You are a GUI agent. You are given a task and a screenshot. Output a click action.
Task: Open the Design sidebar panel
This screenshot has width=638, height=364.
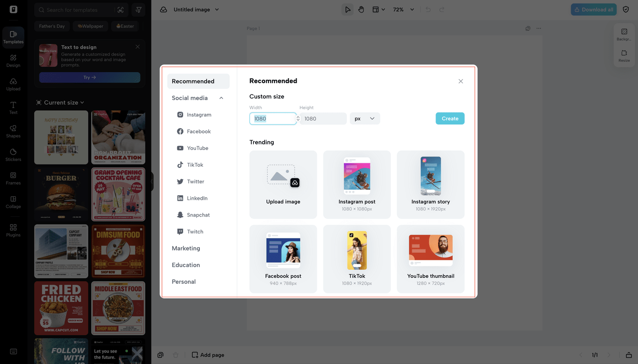13,61
